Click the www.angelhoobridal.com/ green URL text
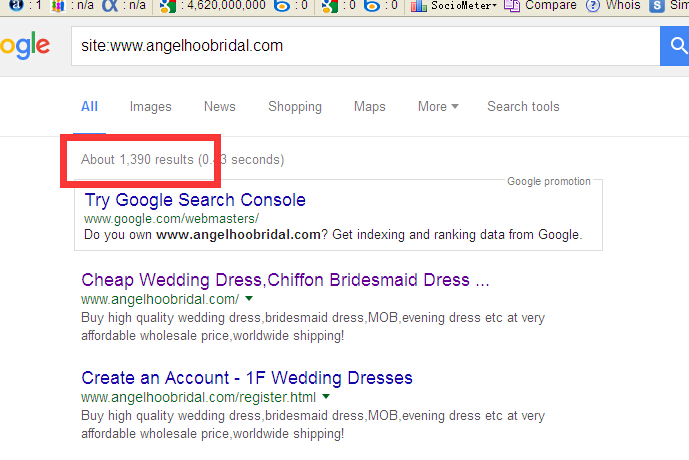The image size is (689, 460). click(x=160, y=299)
